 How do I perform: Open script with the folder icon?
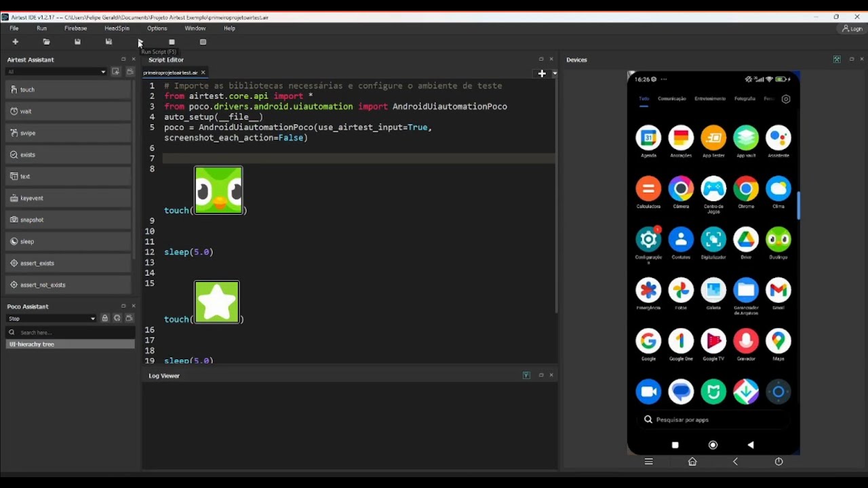tap(46, 42)
